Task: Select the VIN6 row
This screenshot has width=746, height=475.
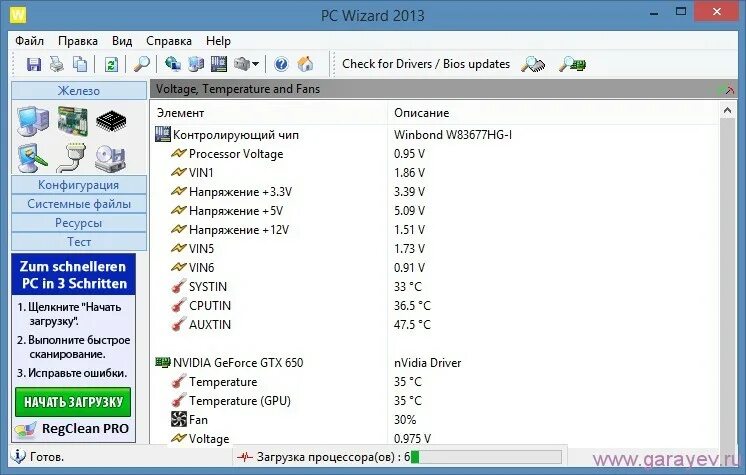Action: [434, 268]
